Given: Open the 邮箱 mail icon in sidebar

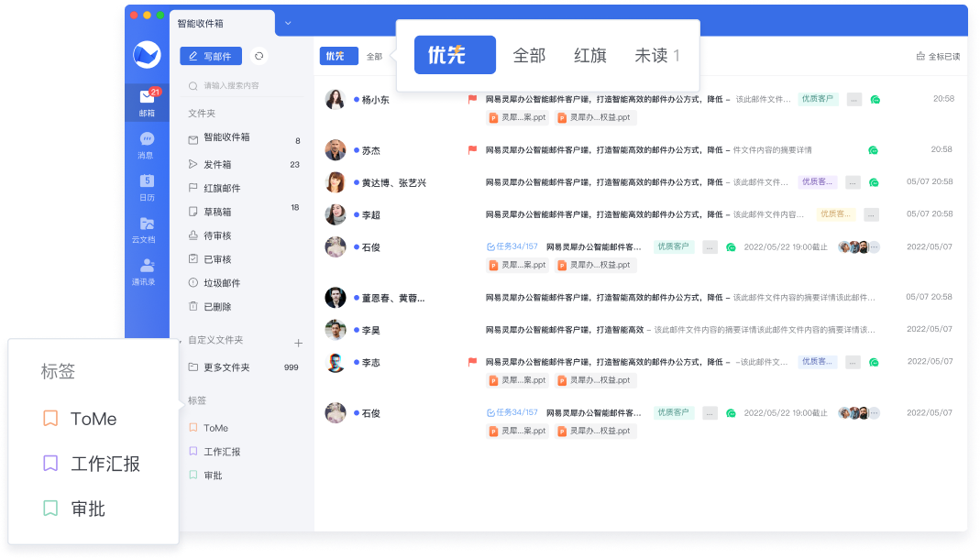Looking at the screenshot, I should (147, 102).
